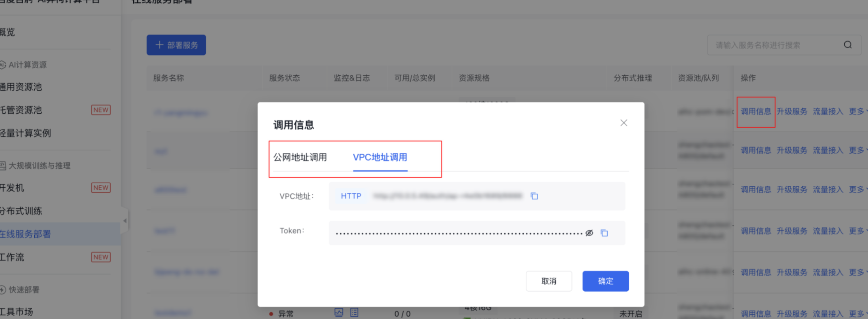
Task: Click the 服务名称 column header
Action: pos(169,78)
